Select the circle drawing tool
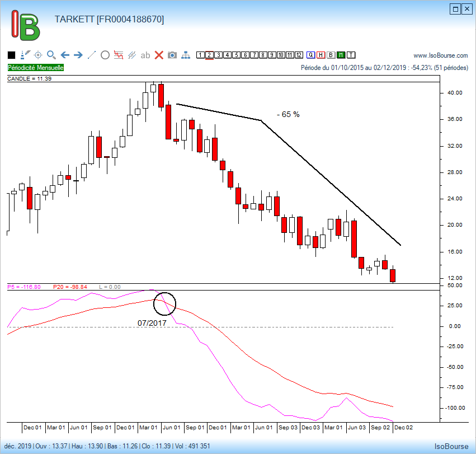476x454 pixels. pos(105,55)
